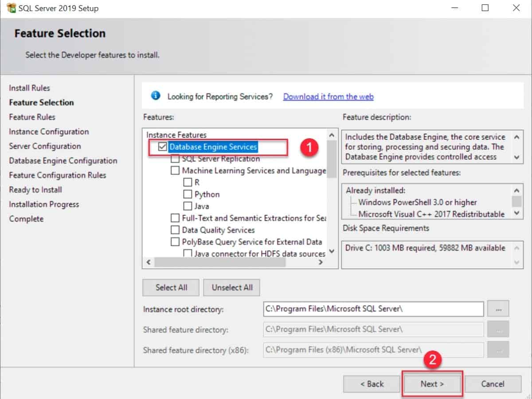Select the Database Engine Configuration step
The width and height of the screenshot is (532, 399).
coord(63,160)
